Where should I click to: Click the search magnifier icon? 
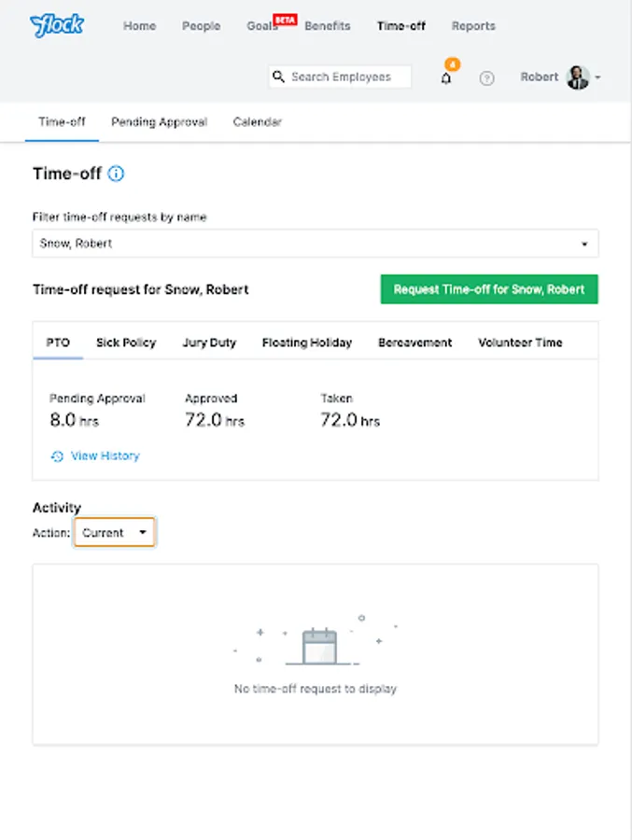pos(277,77)
